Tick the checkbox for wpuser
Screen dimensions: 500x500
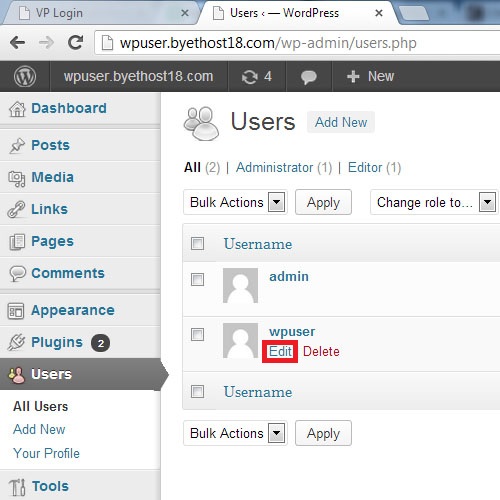click(x=197, y=334)
